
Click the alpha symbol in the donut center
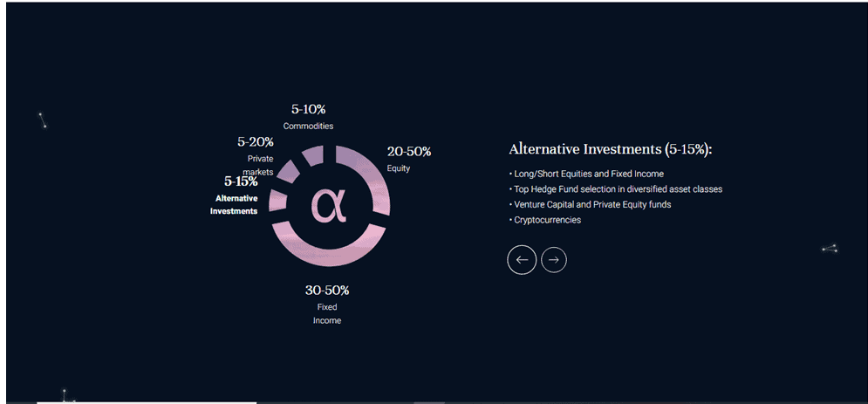328,205
